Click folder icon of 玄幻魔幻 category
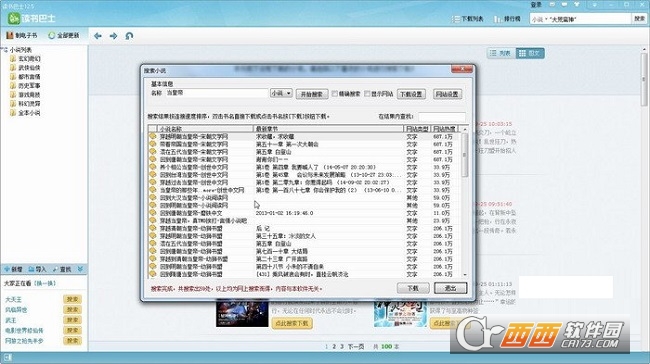This screenshot has height=364, width=650. pos(13,58)
